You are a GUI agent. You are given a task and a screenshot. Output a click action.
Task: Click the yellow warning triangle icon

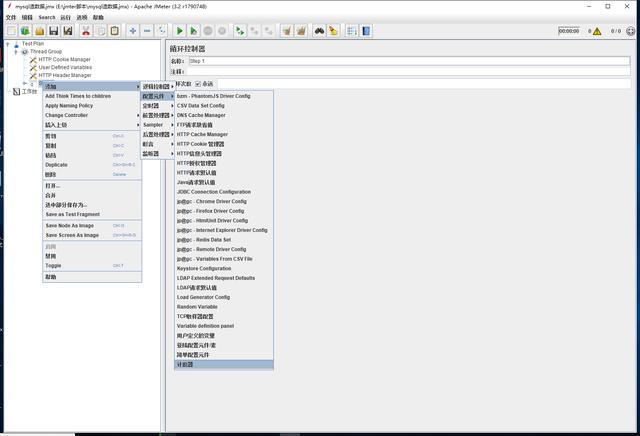597,31
